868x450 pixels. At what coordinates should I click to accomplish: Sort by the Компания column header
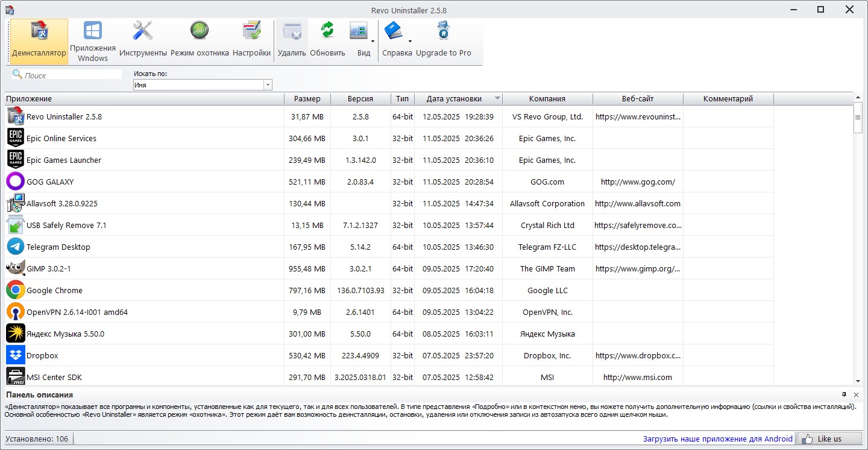[x=547, y=98]
